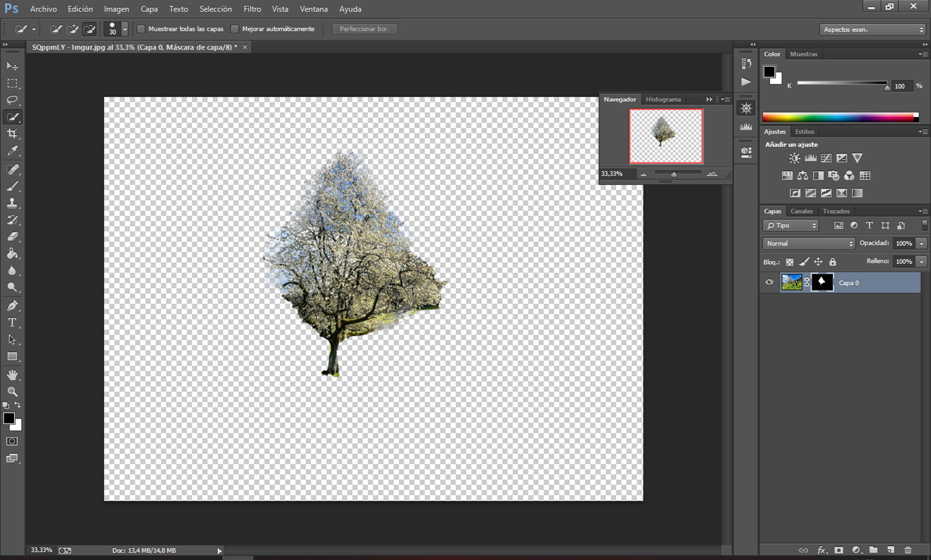931x560 pixels.
Task: Click the K color slider handle
Action: 887,87
